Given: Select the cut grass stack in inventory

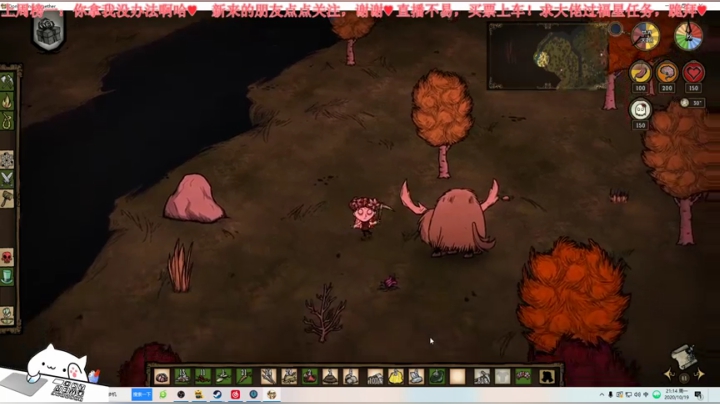Looking at the screenshot, I should (x=289, y=376).
